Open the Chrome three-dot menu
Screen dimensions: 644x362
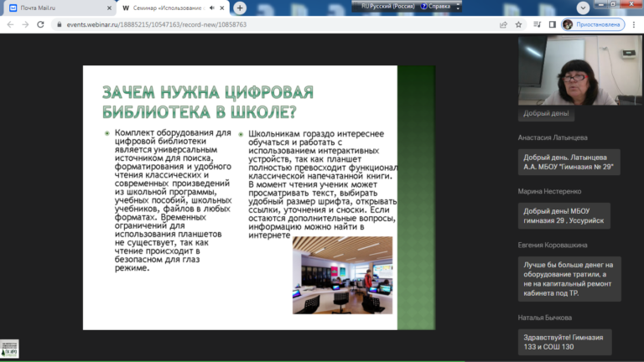(635, 24)
